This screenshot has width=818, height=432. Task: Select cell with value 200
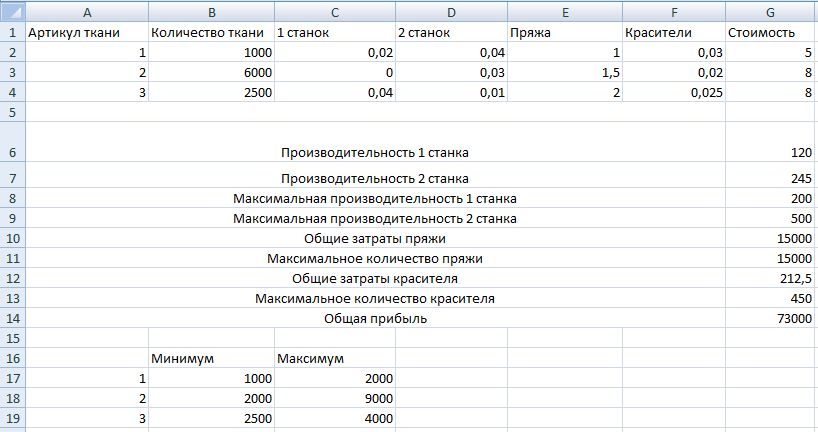point(770,198)
